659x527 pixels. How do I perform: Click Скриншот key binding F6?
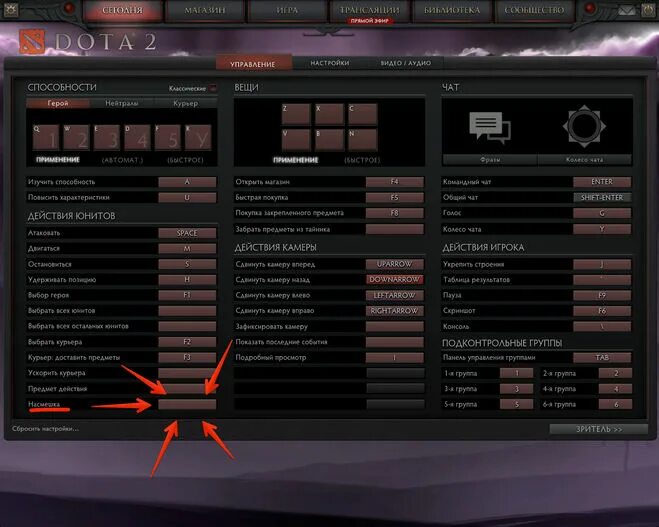pyautogui.click(x=602, y=311)
